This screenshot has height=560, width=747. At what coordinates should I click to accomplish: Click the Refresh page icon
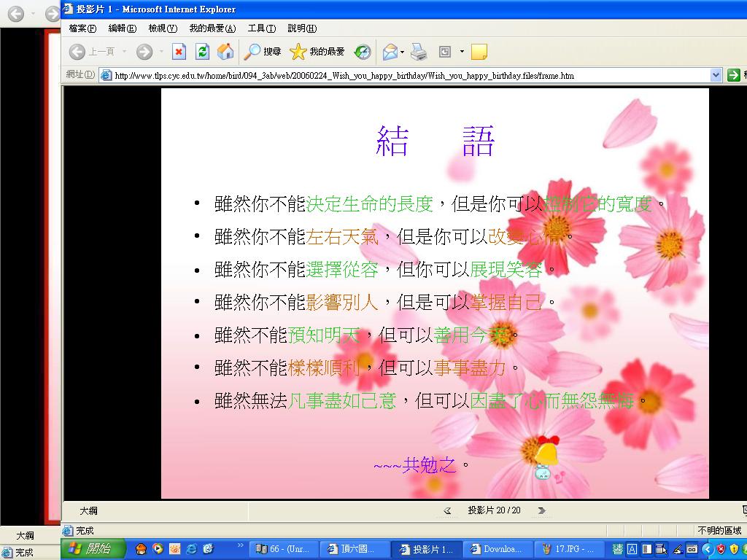(203, 52)
